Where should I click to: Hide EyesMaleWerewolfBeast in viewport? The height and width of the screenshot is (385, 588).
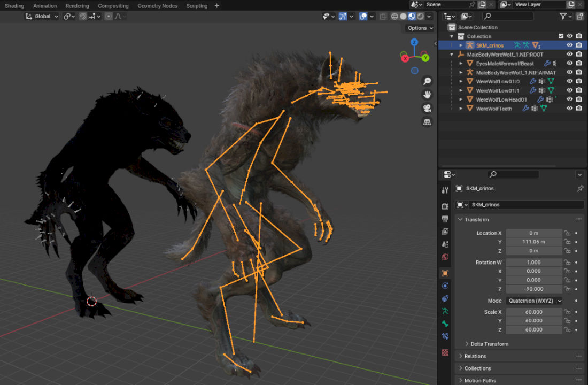(x=570, y=63)
